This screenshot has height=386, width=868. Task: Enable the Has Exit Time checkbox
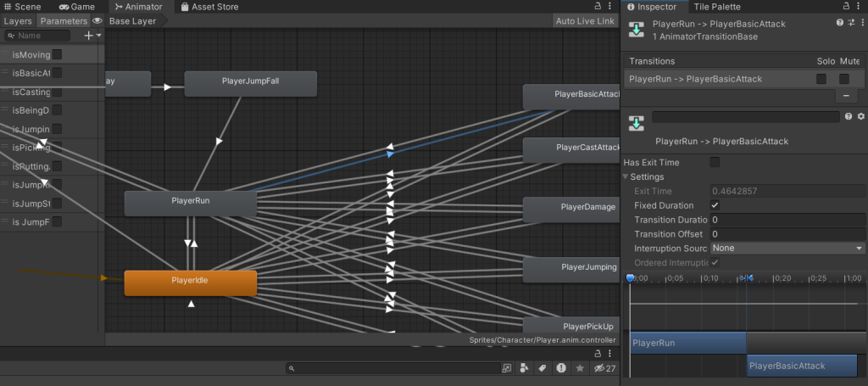(x=715, y=162)
